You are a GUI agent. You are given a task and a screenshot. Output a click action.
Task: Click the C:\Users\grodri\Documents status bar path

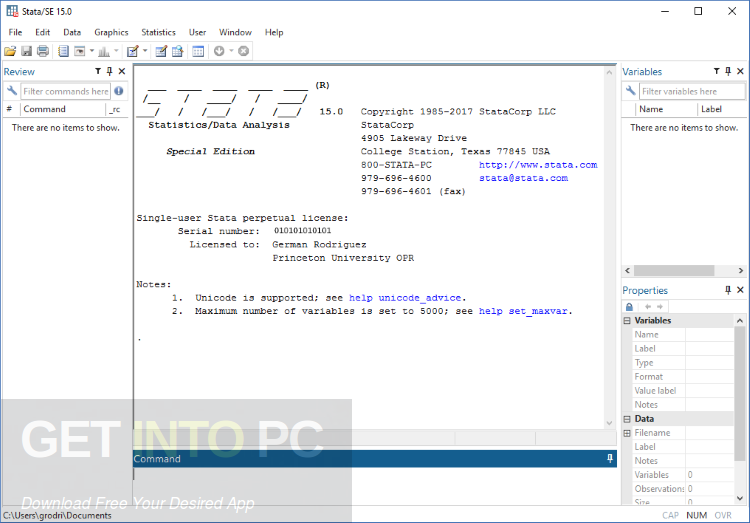coord(57,515)
